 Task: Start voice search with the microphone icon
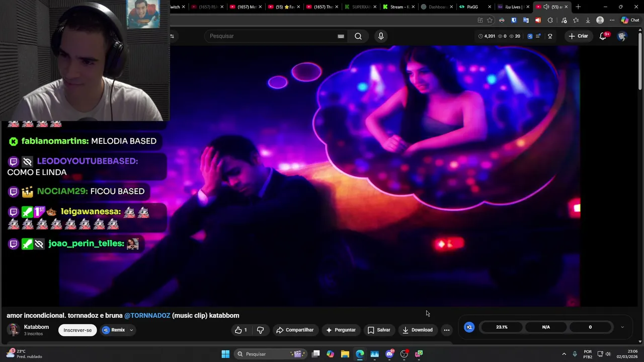(381, 36)
